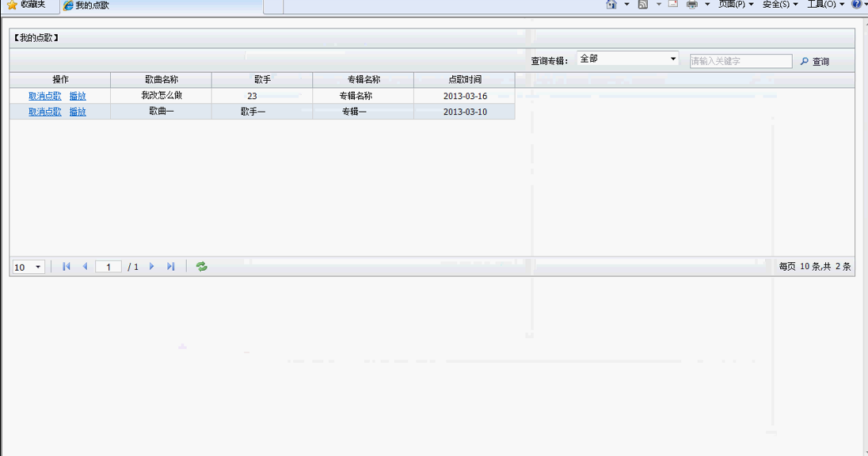
Task: Select the album cell 专辑一
Action: coord(364,112)
